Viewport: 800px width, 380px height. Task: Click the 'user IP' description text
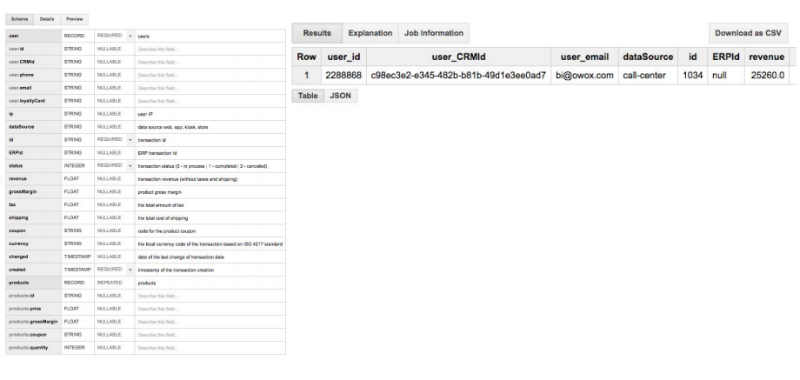coord(145,114)
